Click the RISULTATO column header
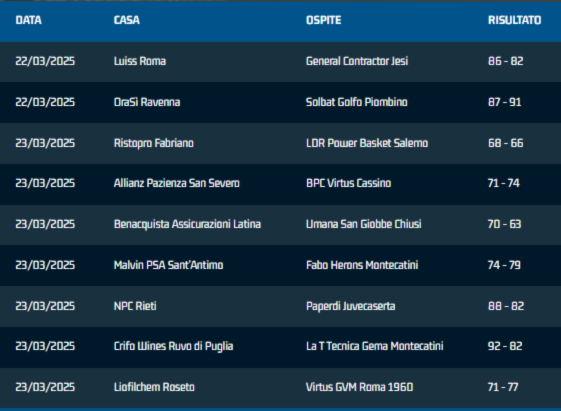This screenshot has width=561, height=411. tap(514, 20)
